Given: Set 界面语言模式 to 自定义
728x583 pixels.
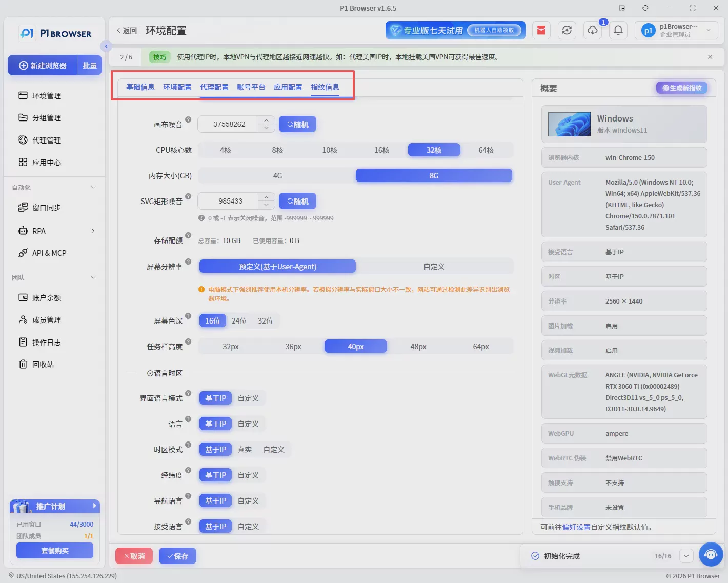Looking at the screenshot, I should click(x=248, y=398).
